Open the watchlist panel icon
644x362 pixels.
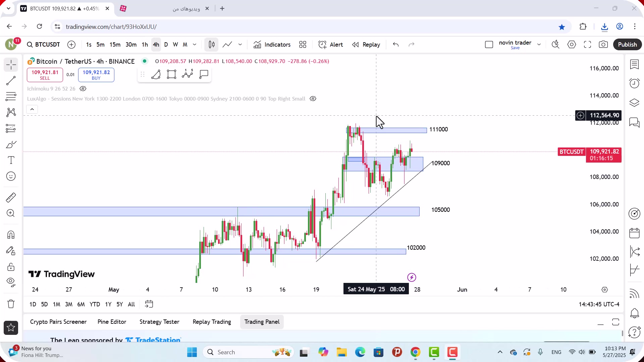coord(634,64)
